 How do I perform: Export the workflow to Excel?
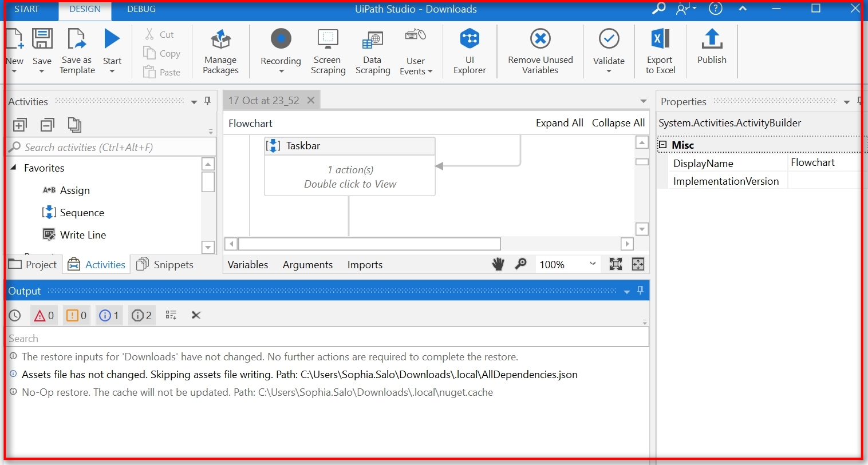coord(660,51)
